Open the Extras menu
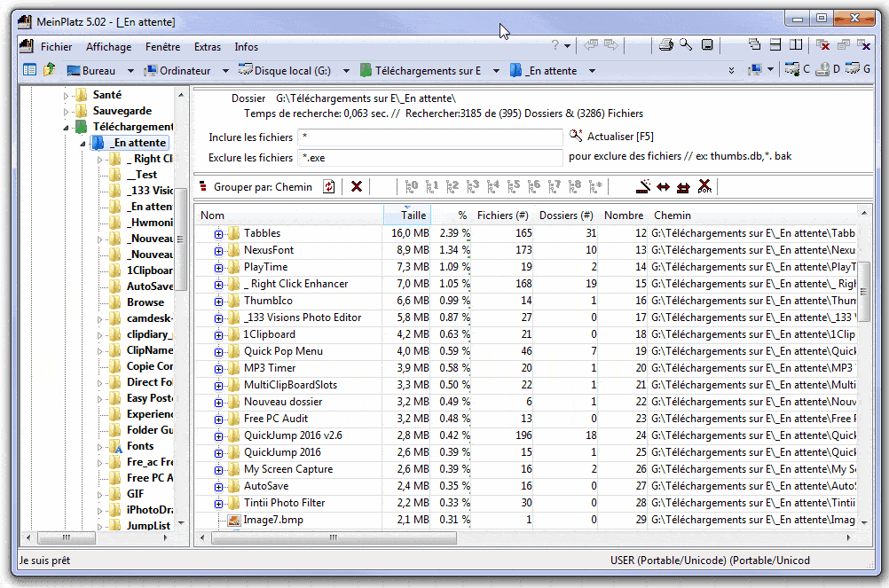Screen dimensions: 889x588 pyautogui.click(x=208, y=47)
